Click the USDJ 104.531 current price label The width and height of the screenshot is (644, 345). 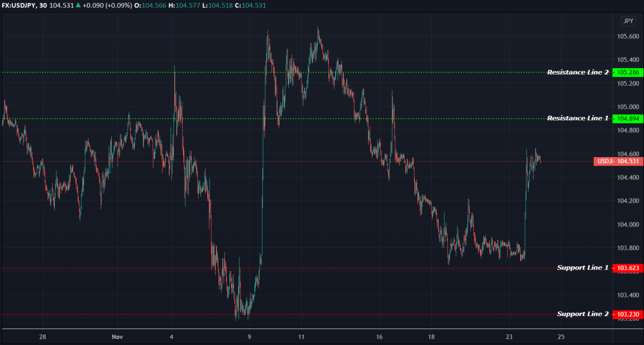point(618,161)
